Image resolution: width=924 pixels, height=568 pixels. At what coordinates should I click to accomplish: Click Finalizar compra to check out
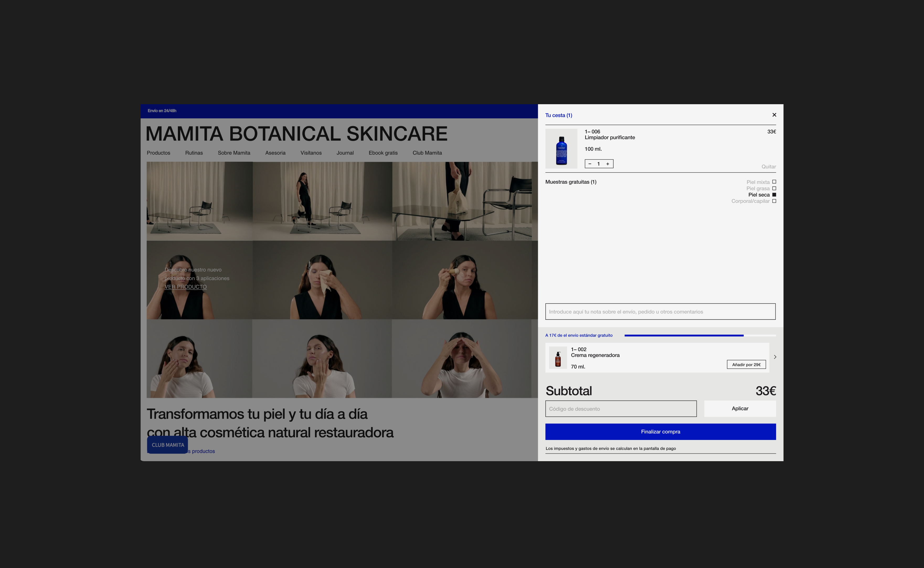click(x=660, y=432)
